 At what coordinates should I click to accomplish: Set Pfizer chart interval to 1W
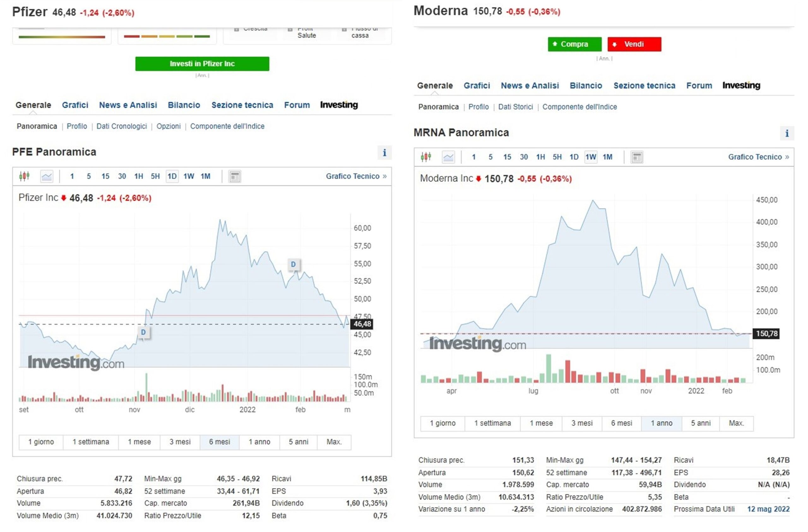[x=189, y=176]
